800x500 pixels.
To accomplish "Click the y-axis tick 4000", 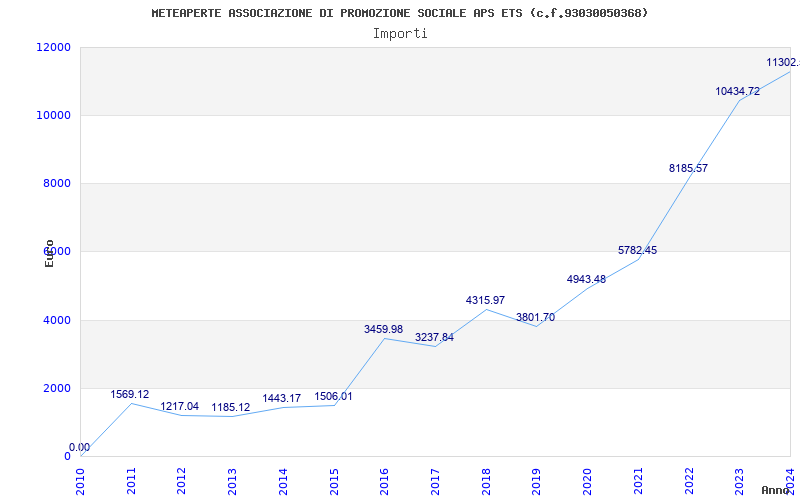I will [x=56, y=320].
